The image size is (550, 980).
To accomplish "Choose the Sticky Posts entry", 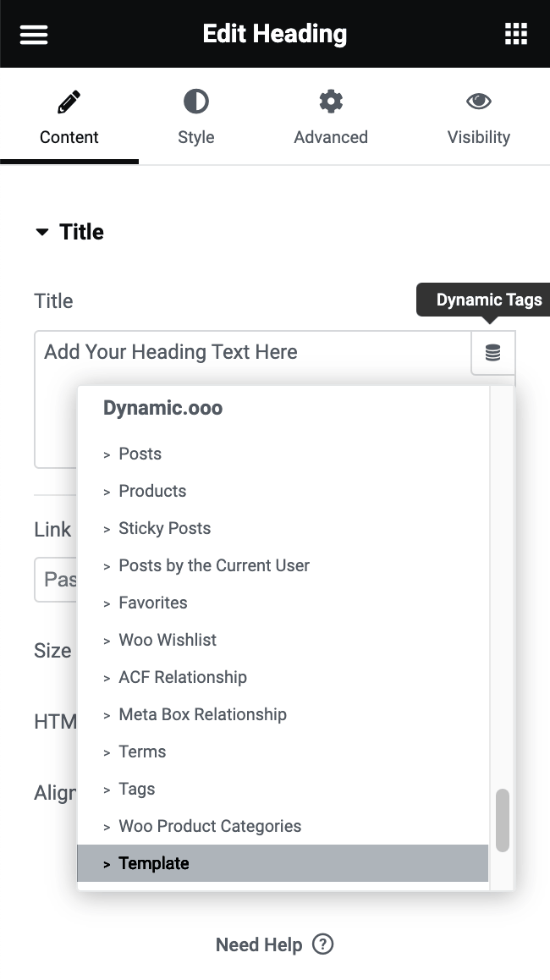I will click(164, 528).
